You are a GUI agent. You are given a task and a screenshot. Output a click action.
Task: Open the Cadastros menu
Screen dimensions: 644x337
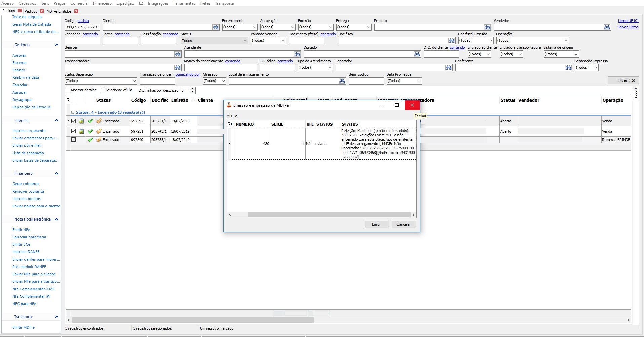[x=27, y=3]
